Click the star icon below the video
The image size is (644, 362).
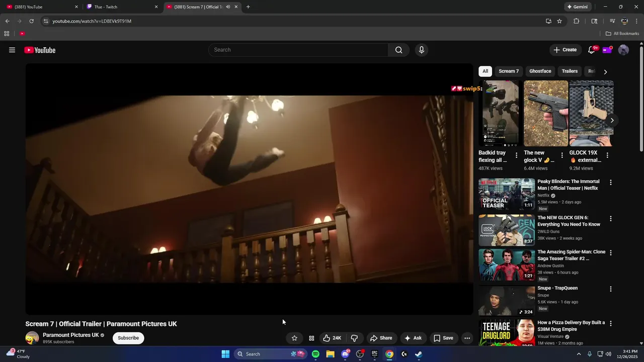coord(294,338)
